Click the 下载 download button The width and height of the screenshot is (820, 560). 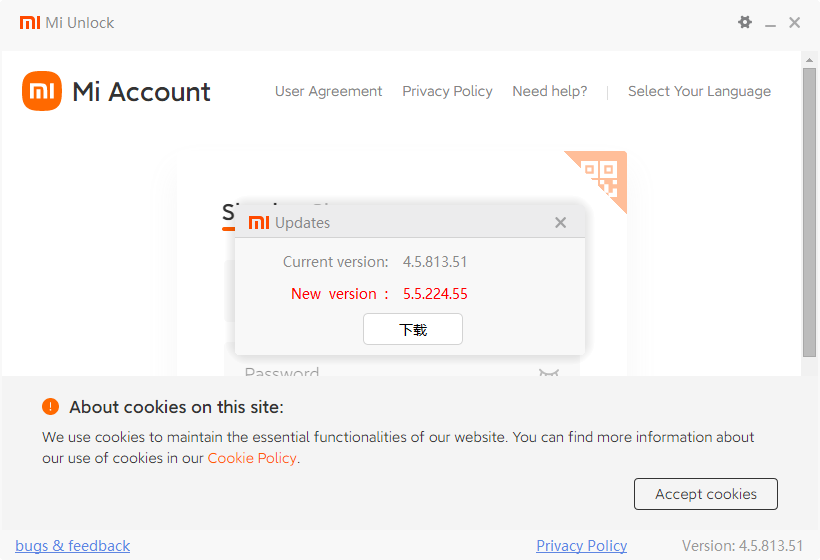tap(413, 329)
